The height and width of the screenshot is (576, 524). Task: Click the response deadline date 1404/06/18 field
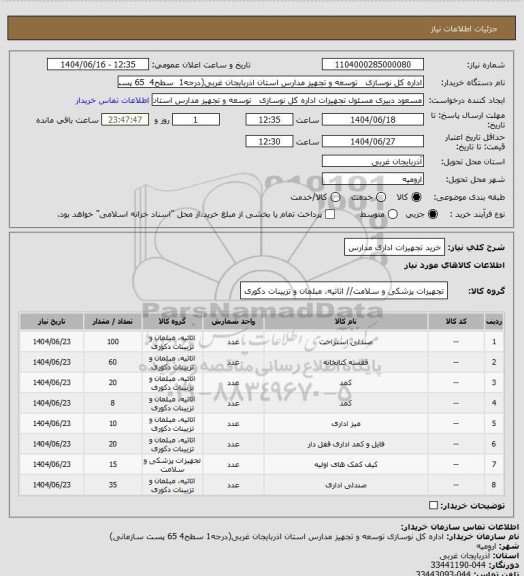point(373,120)
